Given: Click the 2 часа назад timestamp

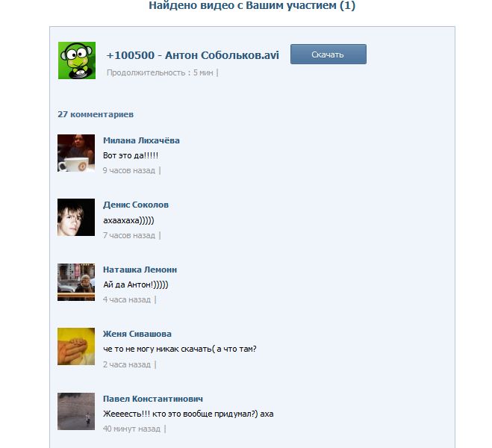Looking at the screenshot, I should point(127,364).
